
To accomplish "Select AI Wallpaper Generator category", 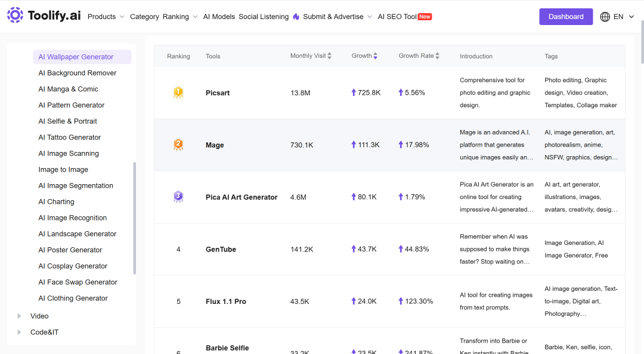I will [82, 57].
